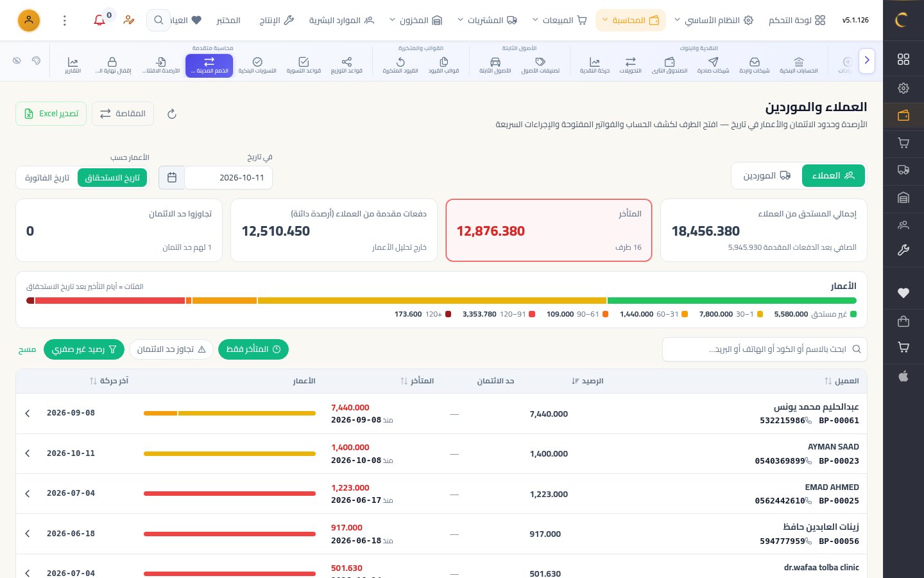The width and height of the screenshot is (924, 578).
Task: Open شيكات صادرة outgoing cheques
Action: click(713, 65)
